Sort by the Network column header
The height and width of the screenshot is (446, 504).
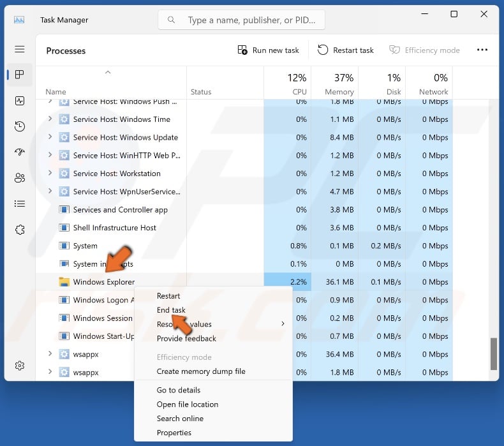pyautogui.click(x=429, y=84)
